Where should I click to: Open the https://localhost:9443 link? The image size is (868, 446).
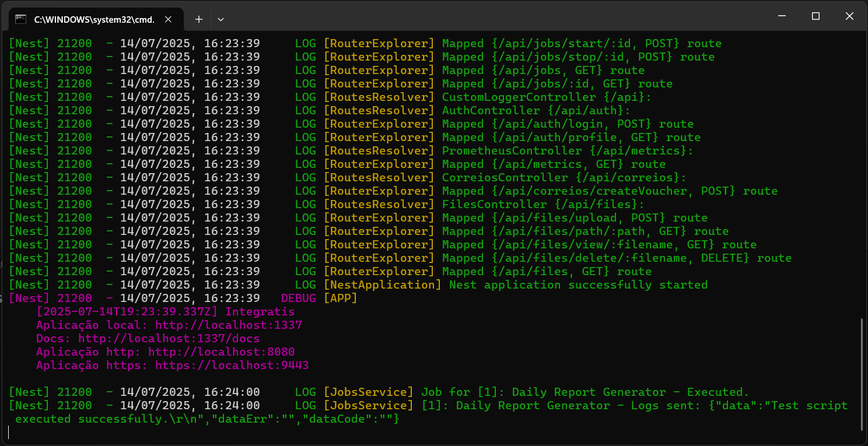pos(232,366)
